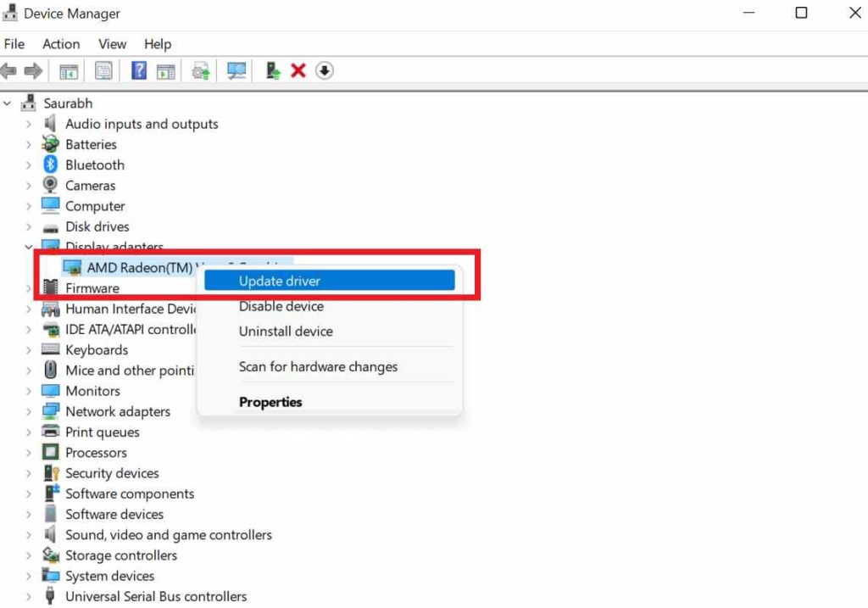Open the File menu
The height and width of the screenshot is (608, 868).
click(14, 44)
